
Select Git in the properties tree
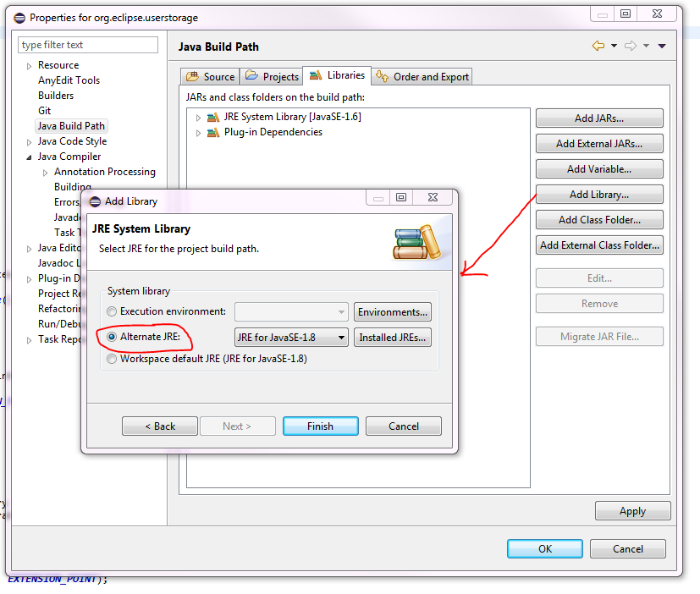pyautogui.click(x=45, y=111)
